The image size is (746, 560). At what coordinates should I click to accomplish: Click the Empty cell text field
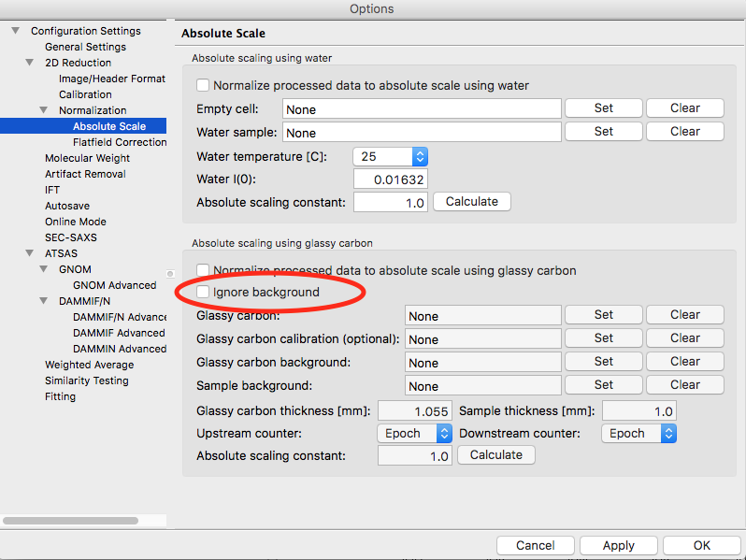422,109
